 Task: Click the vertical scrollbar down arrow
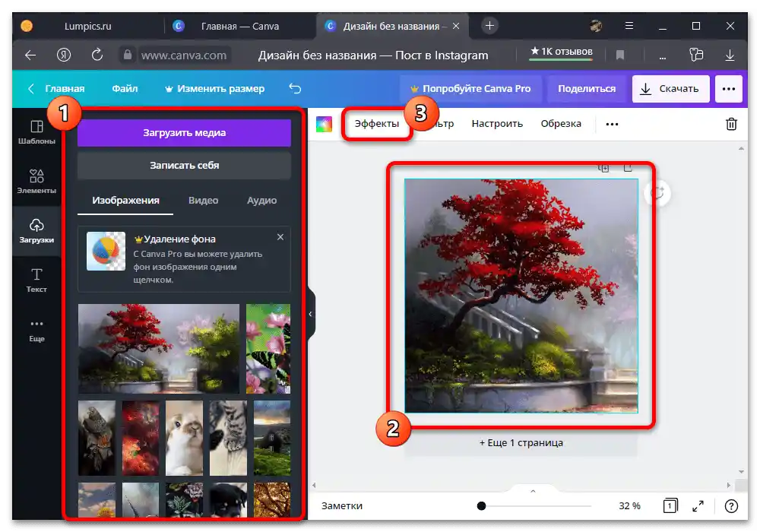[x=741, y=471]
